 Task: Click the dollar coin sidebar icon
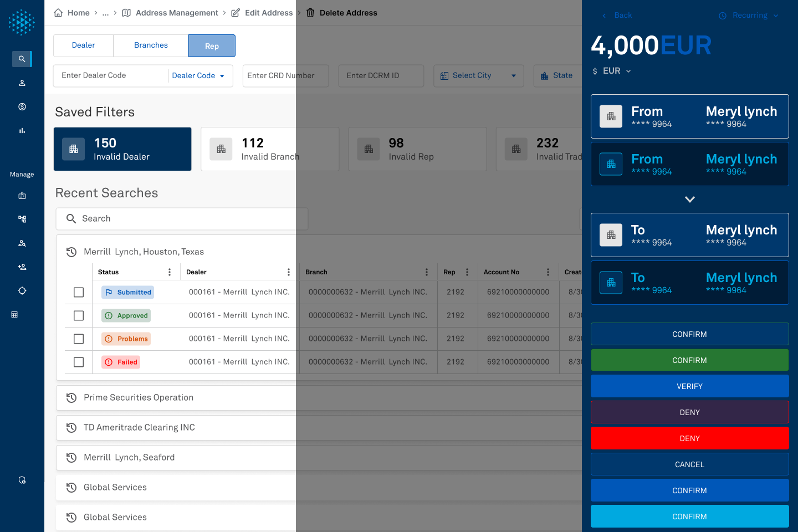coord(22,107)
